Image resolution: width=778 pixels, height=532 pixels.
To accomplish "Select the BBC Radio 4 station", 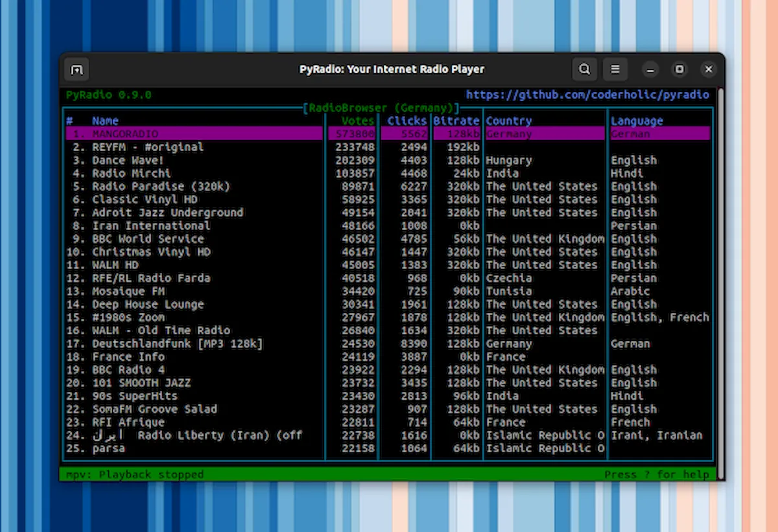I will (388, 369).
